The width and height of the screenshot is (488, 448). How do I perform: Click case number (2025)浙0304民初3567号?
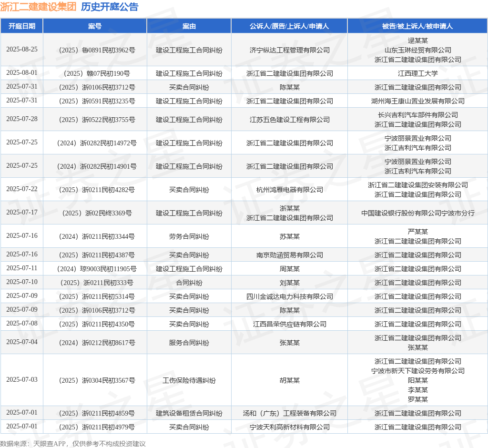point(97,380)
